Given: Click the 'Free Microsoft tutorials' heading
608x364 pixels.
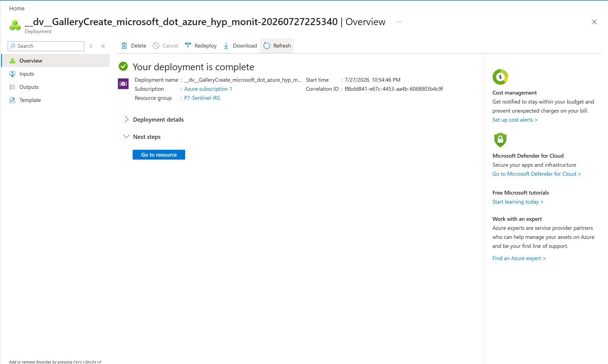Looking at the screenshot, I should (x=520, y=193).
